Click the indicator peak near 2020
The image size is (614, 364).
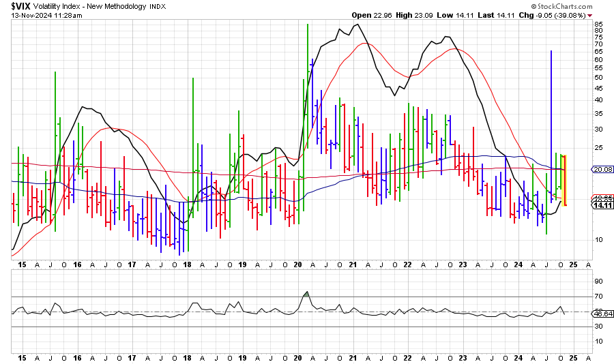(x=306, y=292)
